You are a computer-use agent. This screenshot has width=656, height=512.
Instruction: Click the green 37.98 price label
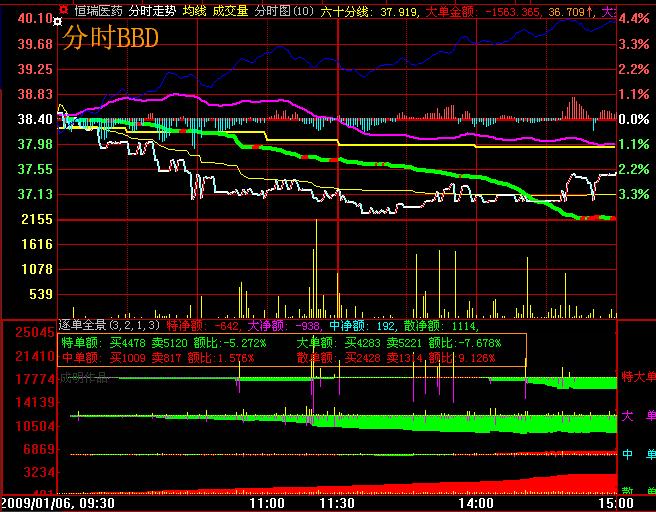pos(35,144)
